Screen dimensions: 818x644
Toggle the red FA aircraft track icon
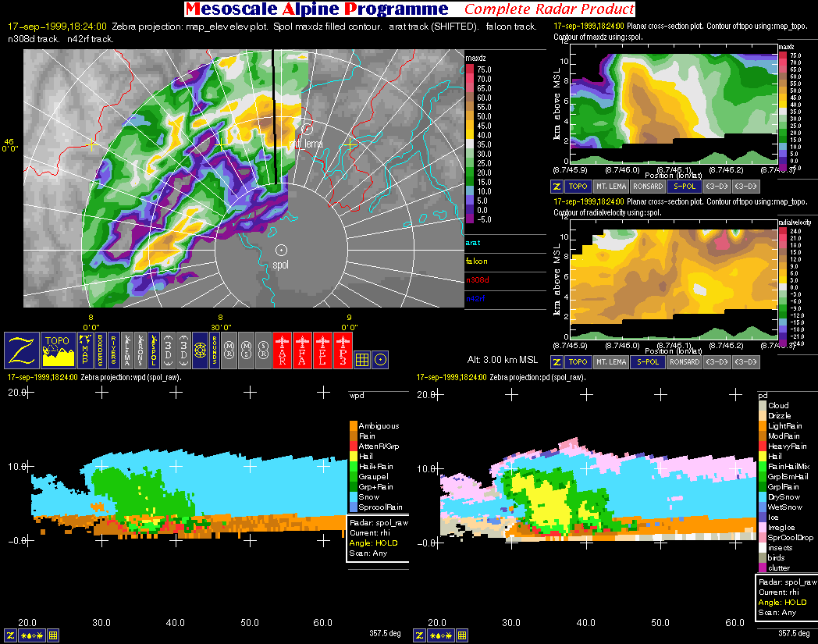click(302, 350)
